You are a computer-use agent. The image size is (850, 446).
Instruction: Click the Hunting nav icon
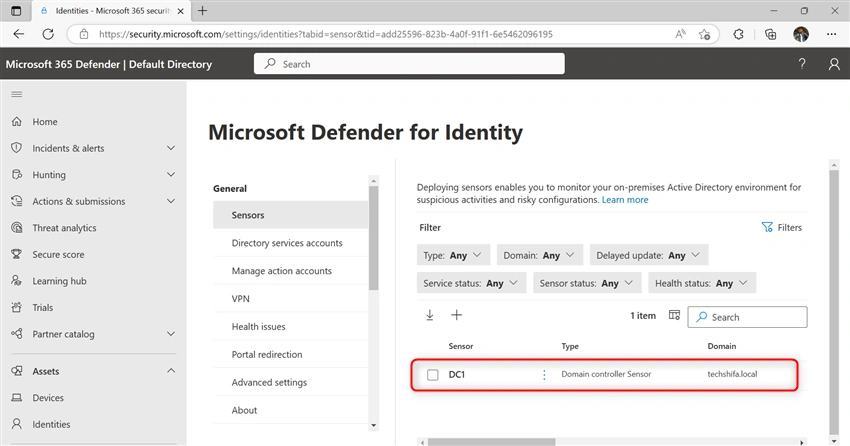(x=17, y=174)
